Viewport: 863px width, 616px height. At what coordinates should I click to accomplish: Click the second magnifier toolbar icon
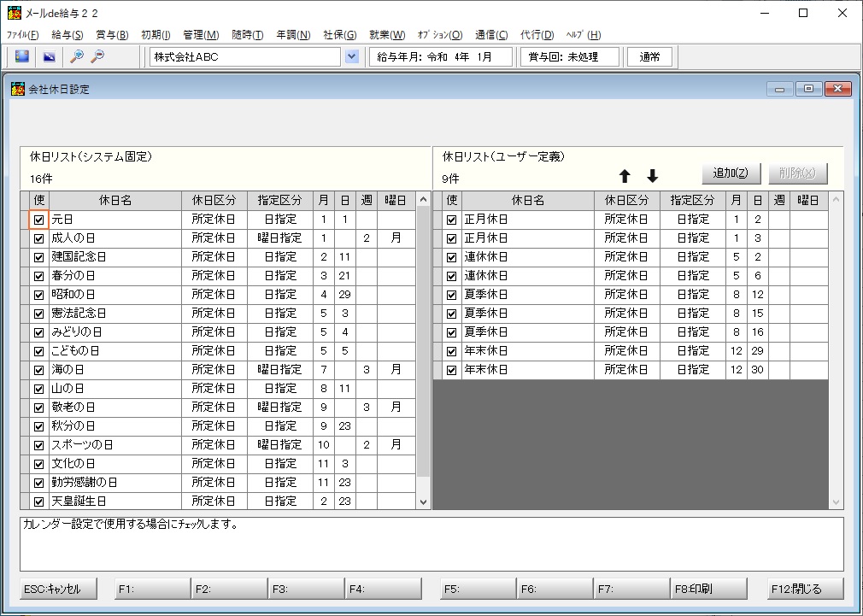(98, 56)
